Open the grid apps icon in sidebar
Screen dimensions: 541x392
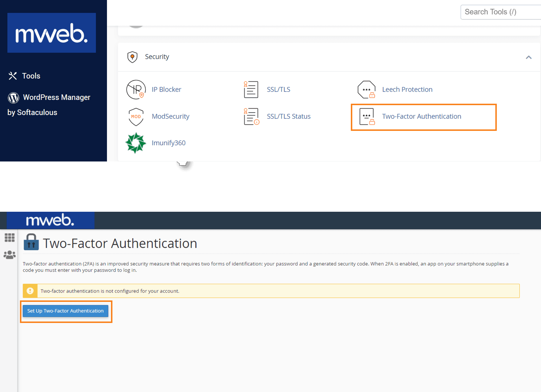tap(10, 237)
